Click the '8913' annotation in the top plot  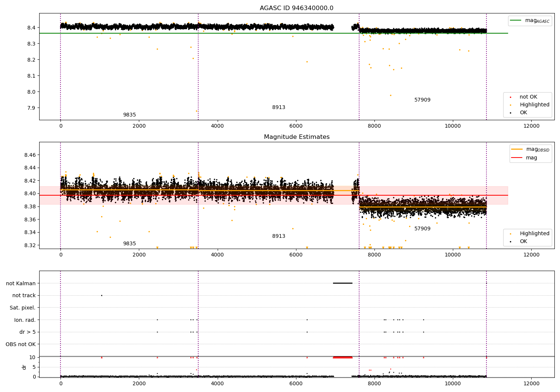(x=279, y=108)
